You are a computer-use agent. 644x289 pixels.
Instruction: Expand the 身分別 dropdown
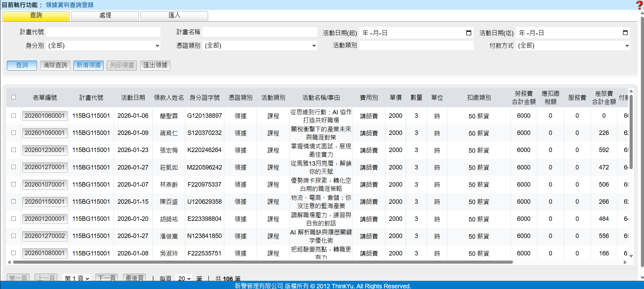(103, 46)
